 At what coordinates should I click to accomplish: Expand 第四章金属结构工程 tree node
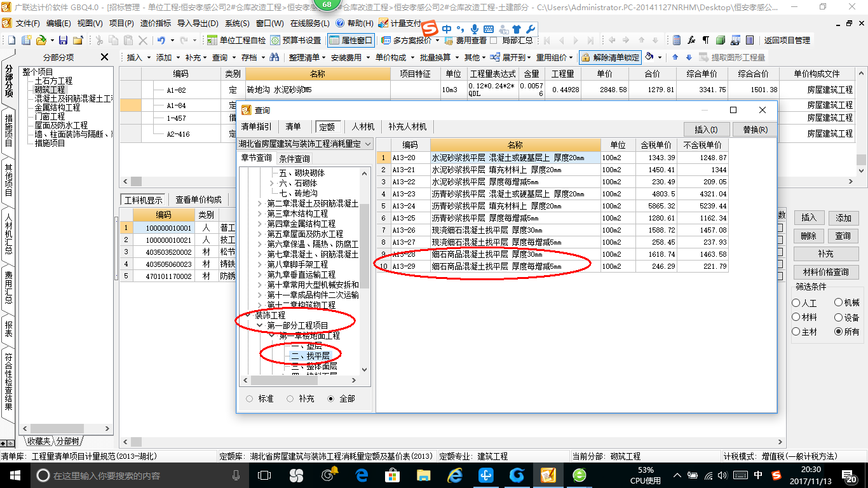click(x=259, y=224)
